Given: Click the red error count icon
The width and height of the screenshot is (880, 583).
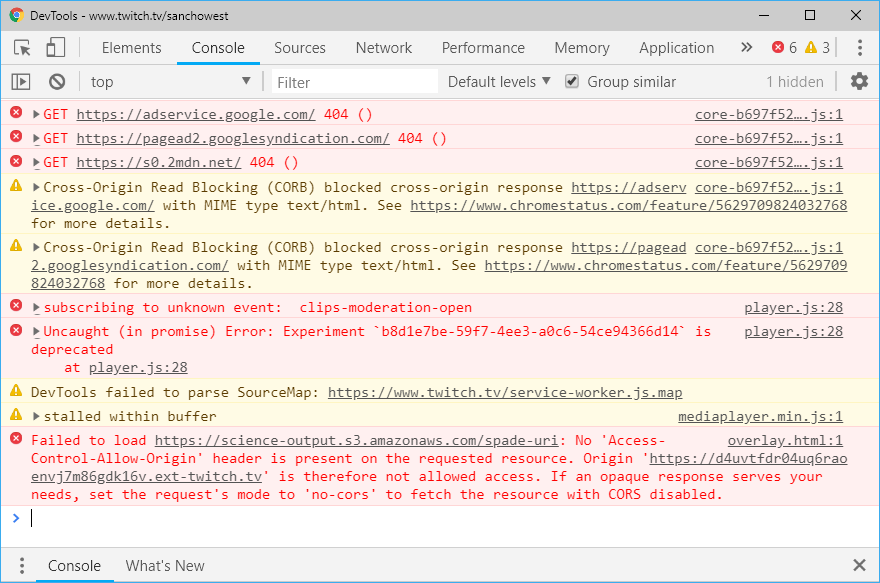Looking at the screenshot, I should coord(778,48).
